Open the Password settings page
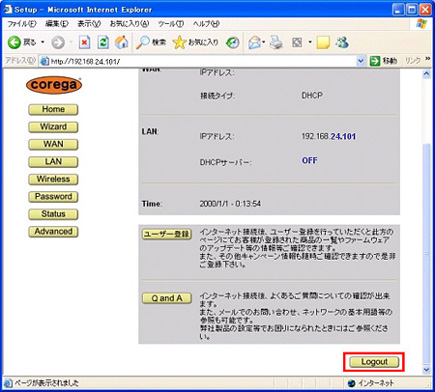Viewport: 435px width, 392px height. (x=53, y=197)
